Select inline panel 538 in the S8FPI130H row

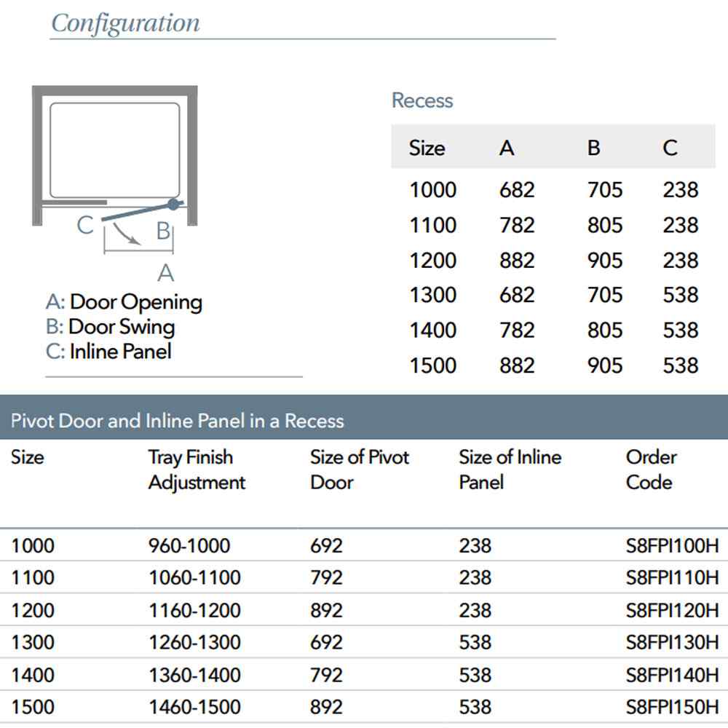click(x=475, y=643)
